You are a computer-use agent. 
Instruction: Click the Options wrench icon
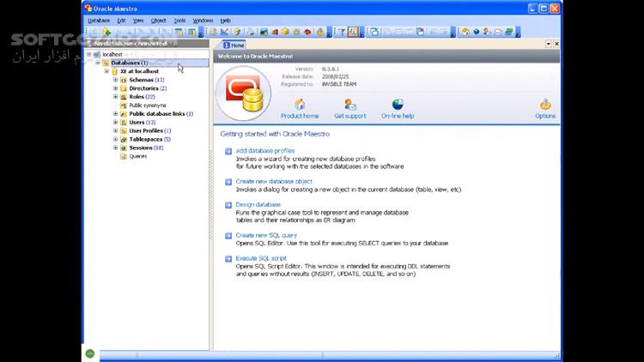(x=545, y=105)
